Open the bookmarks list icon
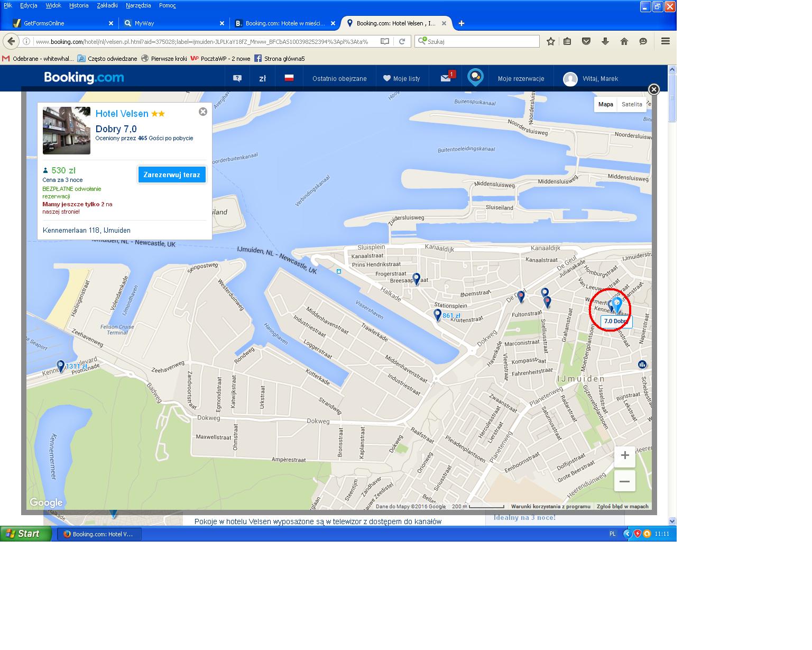Viewport: 812px width, 650px height. point(567,41)
